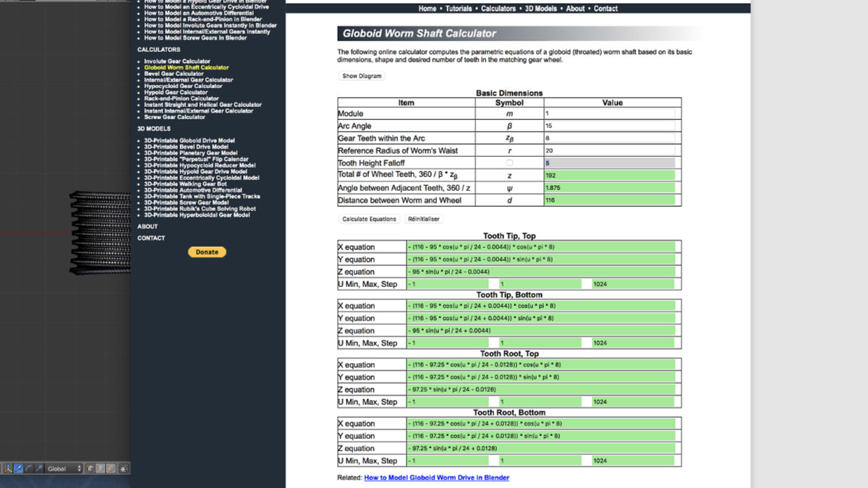Viewport: 868px width, 488px height.
Task: Open the 3D-Printable Planetary Gear Model link
Action: click(x=191, y=153)
